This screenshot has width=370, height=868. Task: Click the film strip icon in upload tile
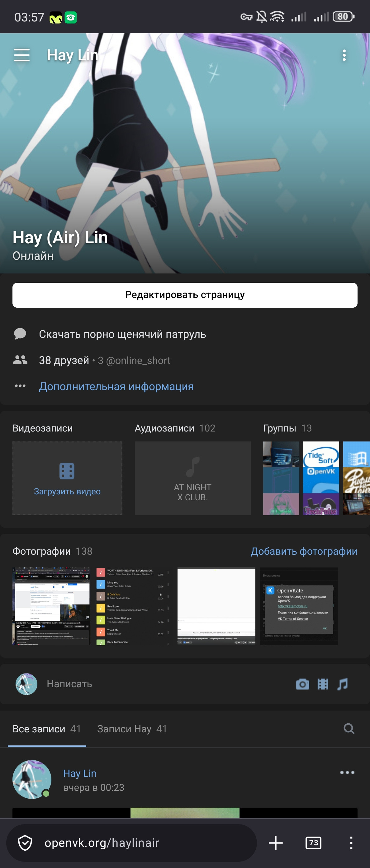[67, 471]
